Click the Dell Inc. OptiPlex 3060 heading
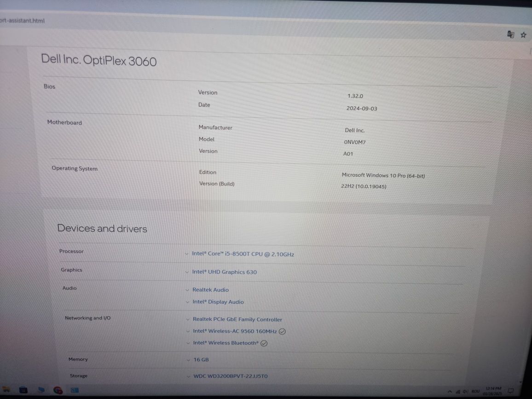This screenshot has height=399, width=532. [x=99, y=60]
